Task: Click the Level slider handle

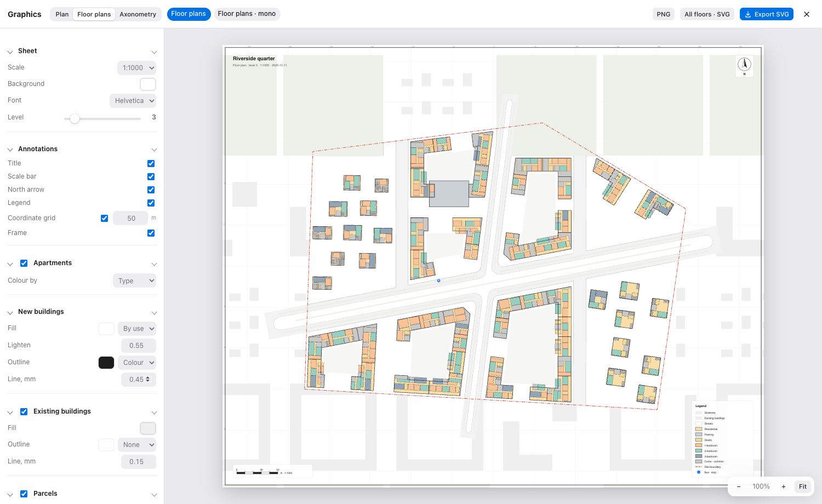Action: [x=75, y=118]
